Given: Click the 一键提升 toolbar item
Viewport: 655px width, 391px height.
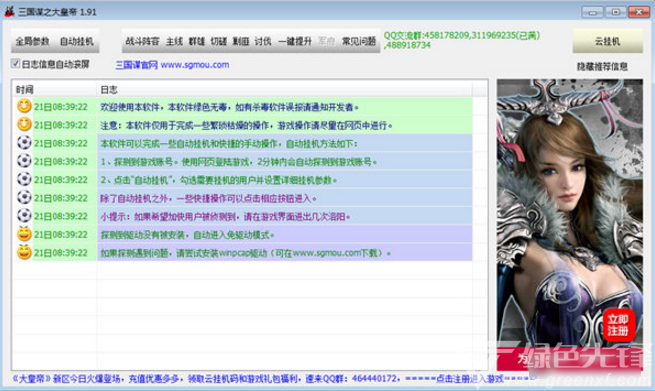Looking at the screenshot, I should pos(295,41).
